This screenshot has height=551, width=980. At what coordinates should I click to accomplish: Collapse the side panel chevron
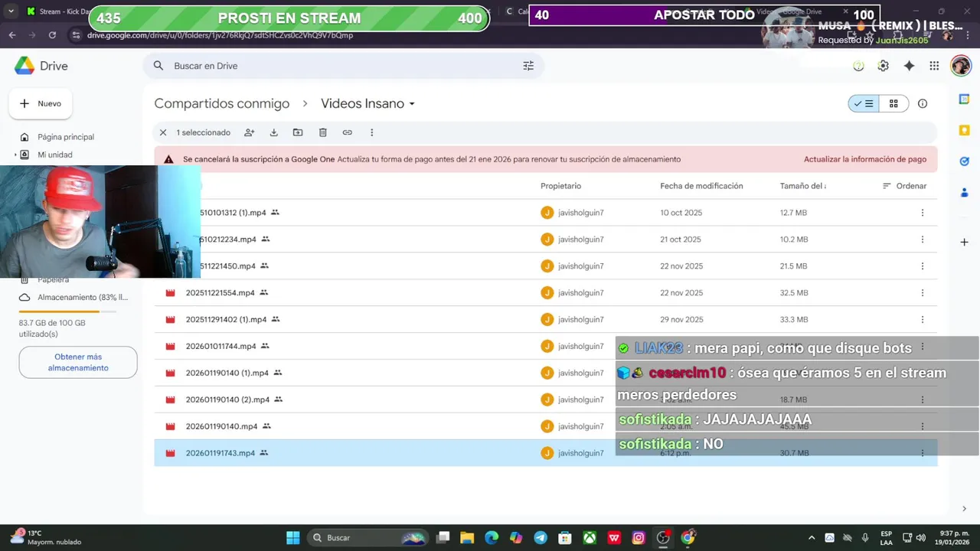(x=964, y=509)
